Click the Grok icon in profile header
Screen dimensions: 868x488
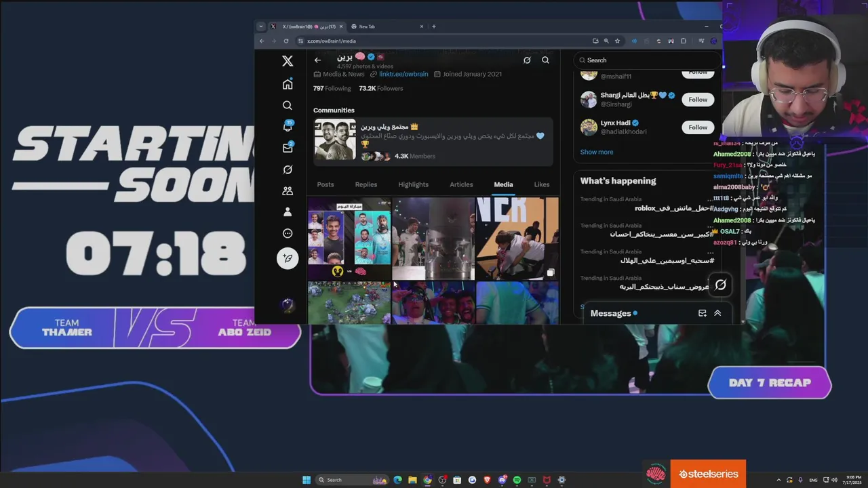527,60
